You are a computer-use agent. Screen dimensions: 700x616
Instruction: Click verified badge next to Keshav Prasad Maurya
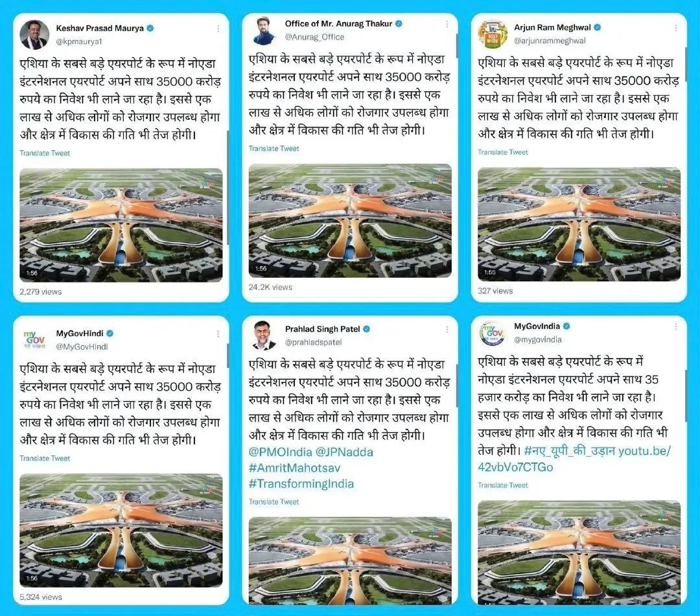click(151, 28)
